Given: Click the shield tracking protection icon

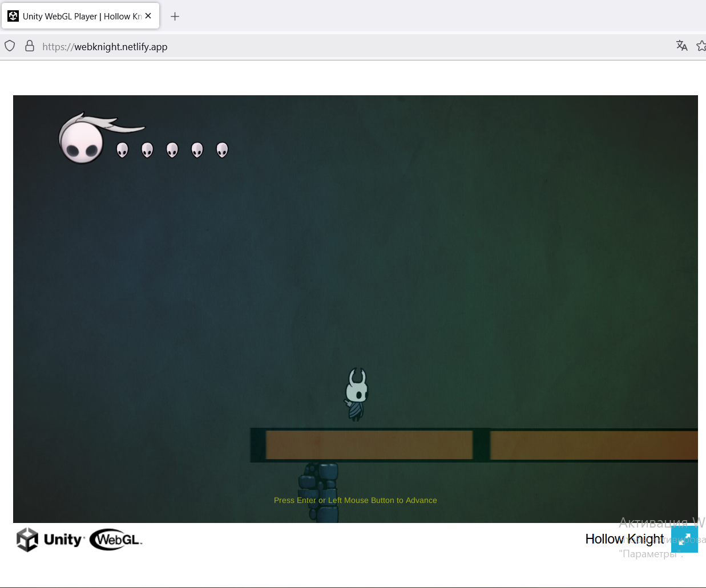Looking at the screenshot, I should click(10, 46).
